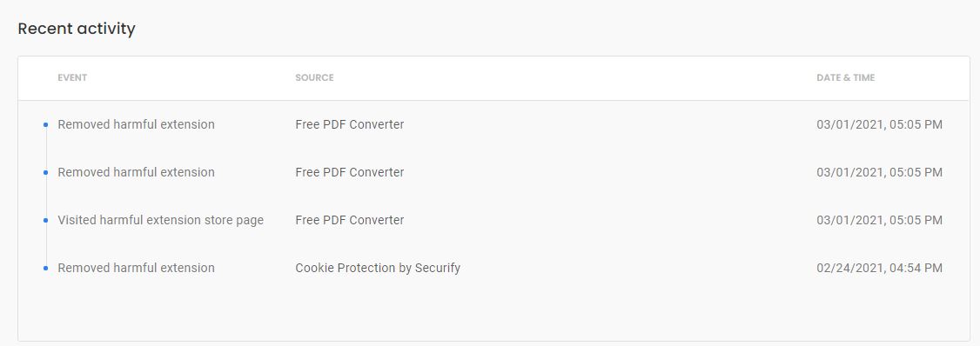Click Free PDF Converter in the second row
Image resolution: width=980 pixels, height=346 pixels.
tap(349, 172)
